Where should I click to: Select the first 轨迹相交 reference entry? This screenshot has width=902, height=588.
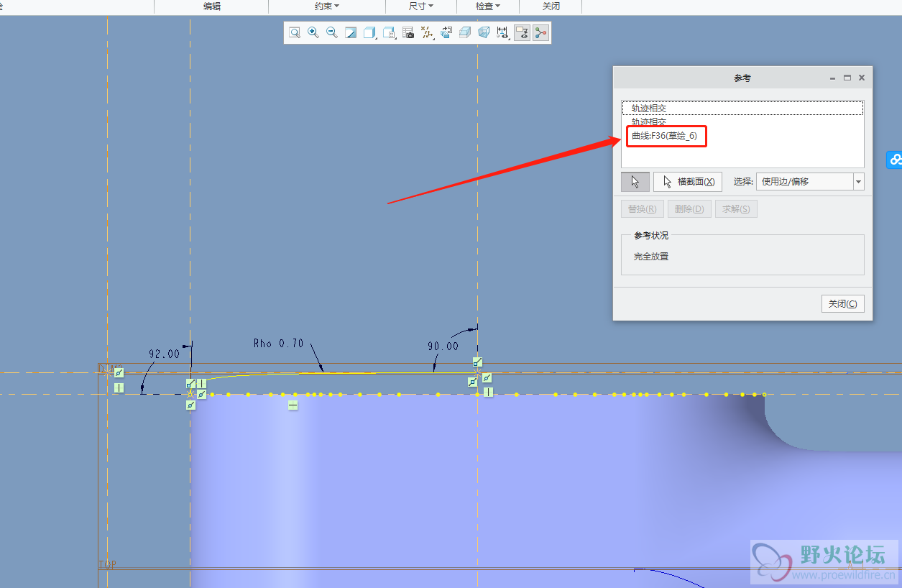click(649, 109)
